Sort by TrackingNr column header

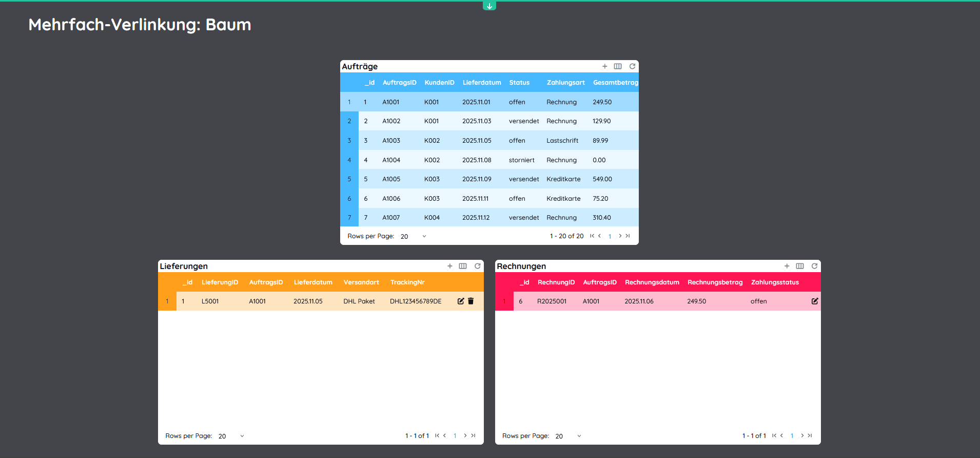407,282
